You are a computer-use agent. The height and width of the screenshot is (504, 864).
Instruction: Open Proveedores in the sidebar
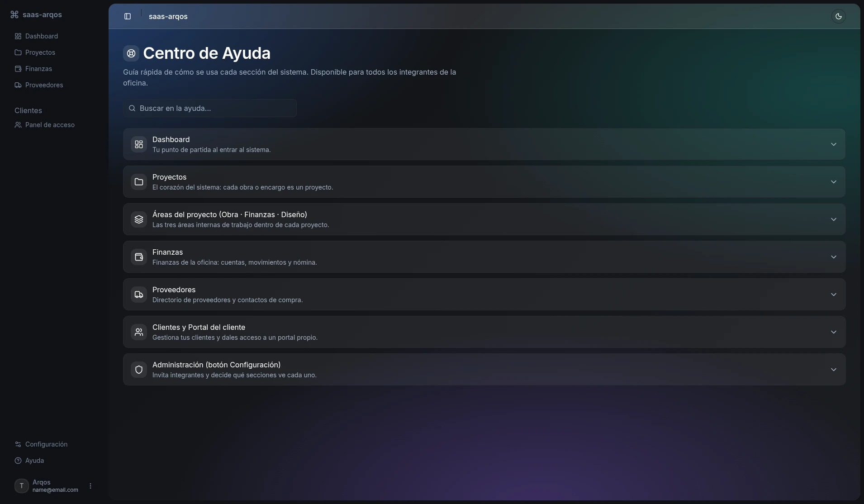pos(54,85)
